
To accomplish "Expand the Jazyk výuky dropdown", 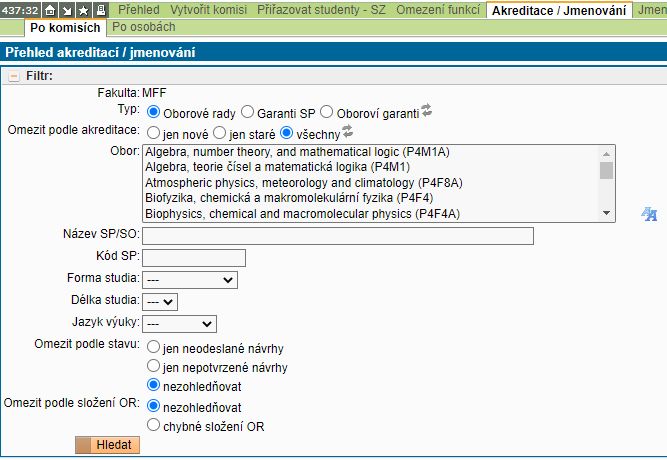I will [x=179, y=323].
